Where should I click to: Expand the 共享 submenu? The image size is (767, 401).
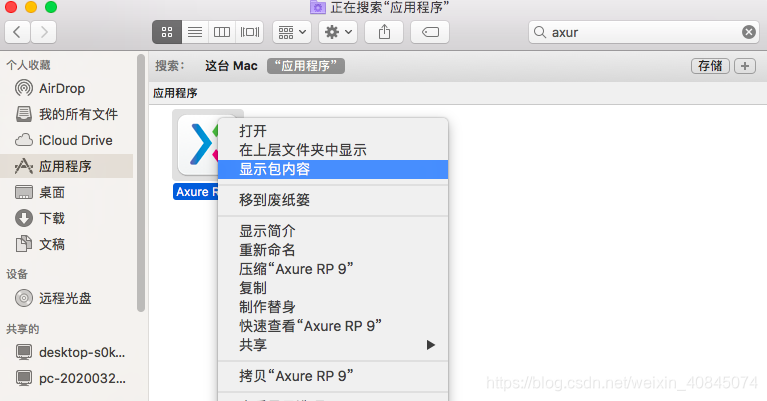[333, 345]
